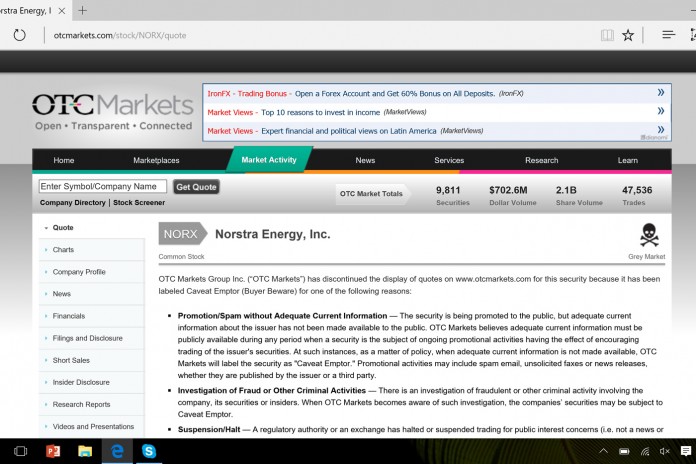Click Common Stock label

tap(181, 257)
